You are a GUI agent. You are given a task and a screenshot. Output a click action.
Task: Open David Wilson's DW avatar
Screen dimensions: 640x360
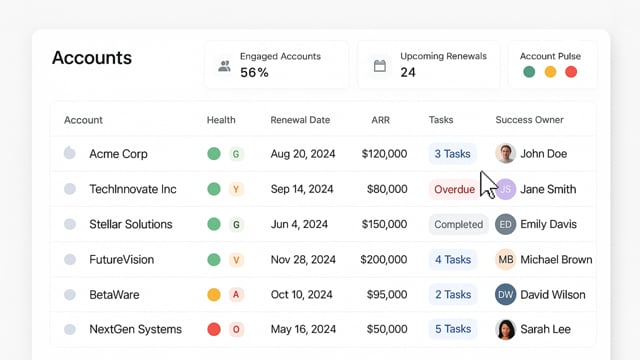point(505,295)
